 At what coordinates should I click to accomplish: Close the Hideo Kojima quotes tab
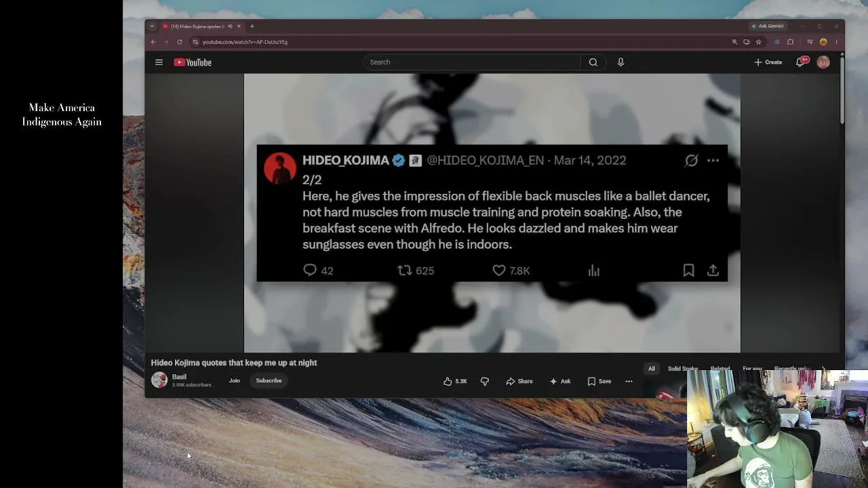[239, 26]
